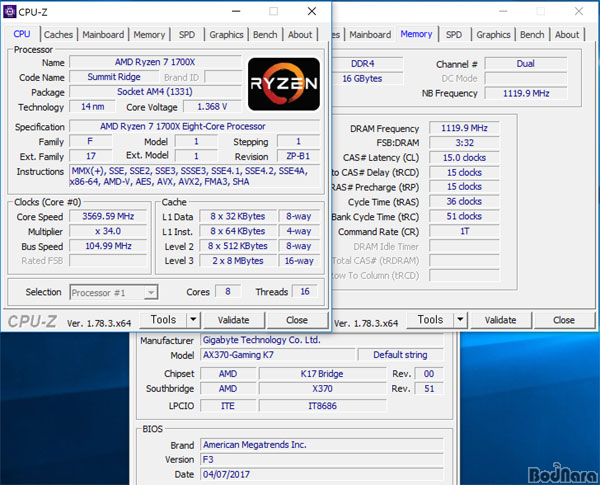Click the NB Frequency value field
The width and height of the screenshot is (600, 485).
[526, 93]
